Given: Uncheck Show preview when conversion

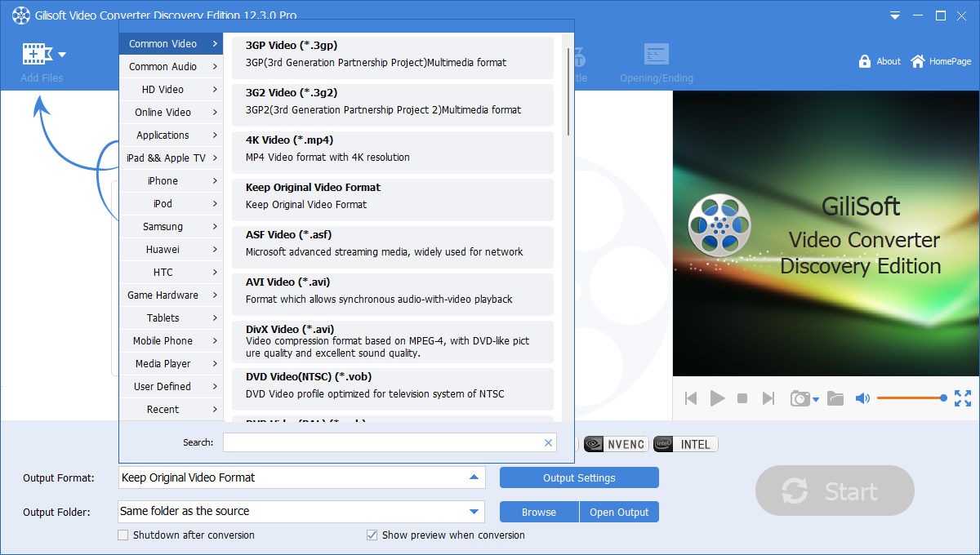Looking at the screenshot, I should [x=372, y=535].
